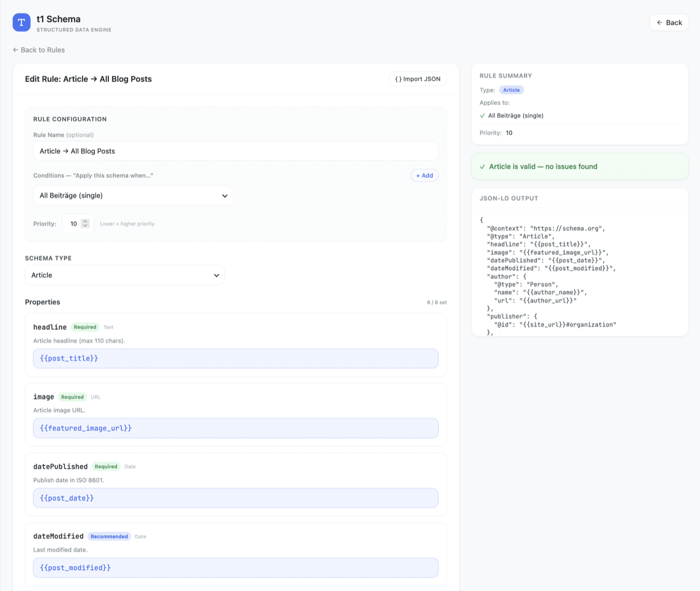Click the Required badge next to headline
The image size is (700, 591).
pyautogui.click(x=85, y=327)
